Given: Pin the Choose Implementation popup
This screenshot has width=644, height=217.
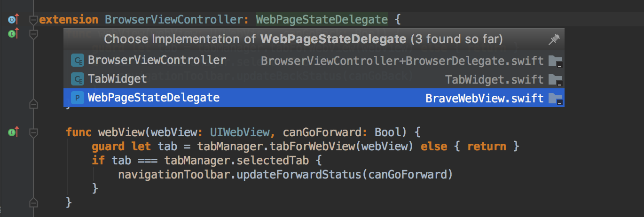Looking at the screenshot, I should point(554,40).
